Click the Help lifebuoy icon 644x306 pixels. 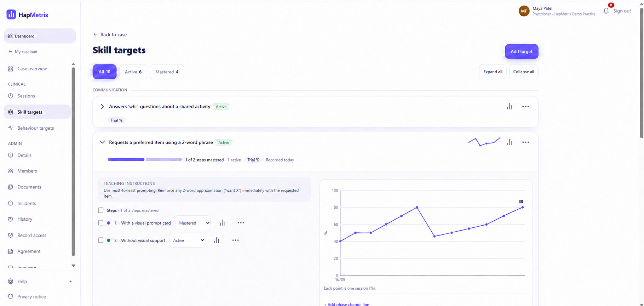pyautogui.click(x=11, y=282)
